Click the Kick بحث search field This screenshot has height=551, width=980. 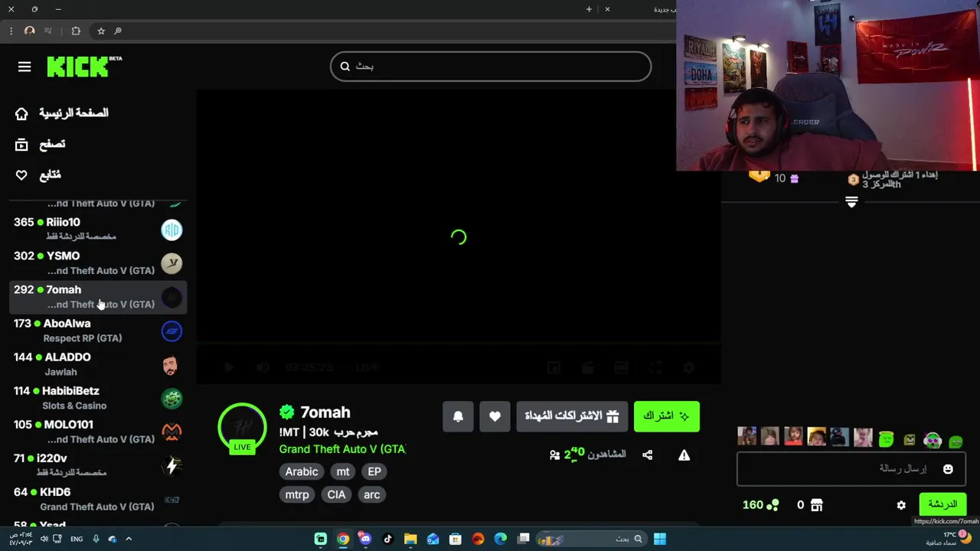[x=491, y=67]
